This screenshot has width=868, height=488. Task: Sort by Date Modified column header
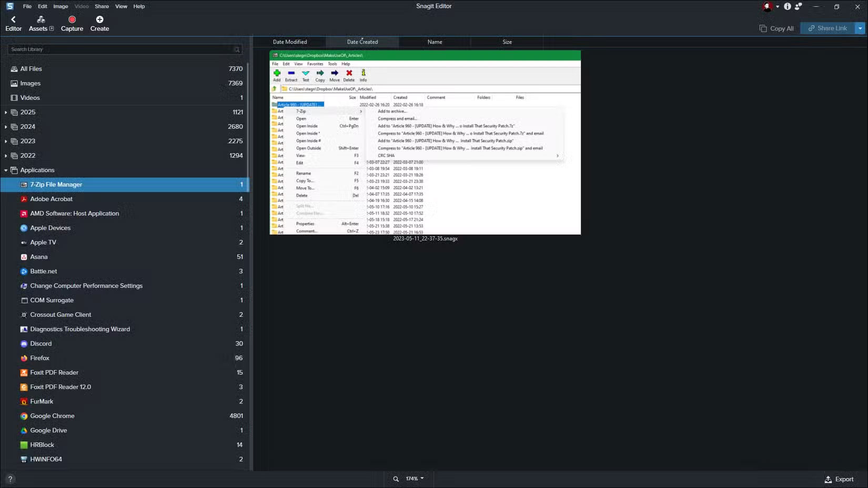[289, 42]
